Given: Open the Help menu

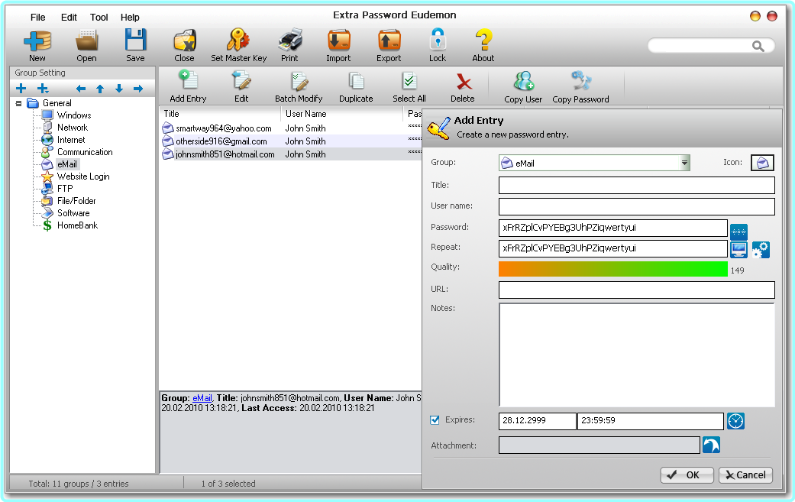Looking at the screenshot, I should click(130, 17).
